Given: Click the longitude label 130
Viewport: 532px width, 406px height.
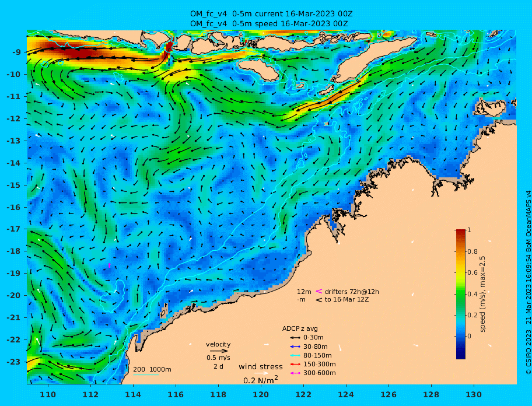Looking at the screenshot, I should pos(474,394).
